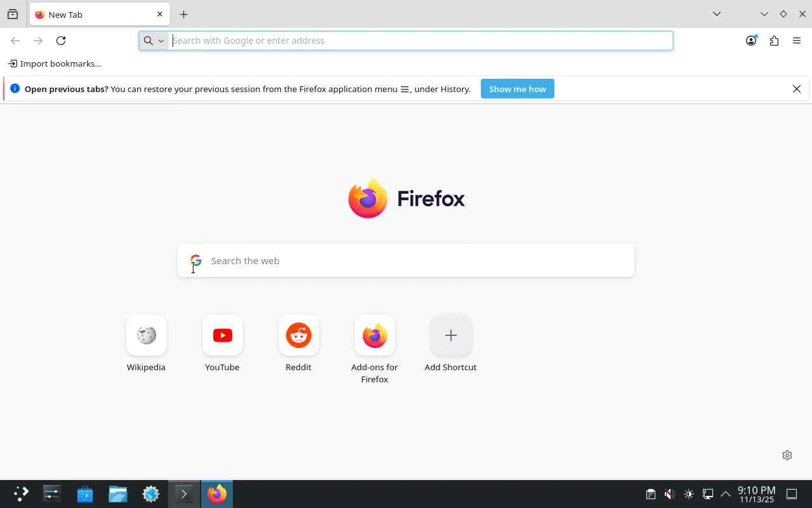Click the muted volume tray icon
The width and height of the screenshot is (812, 508).
click(669, 494)
